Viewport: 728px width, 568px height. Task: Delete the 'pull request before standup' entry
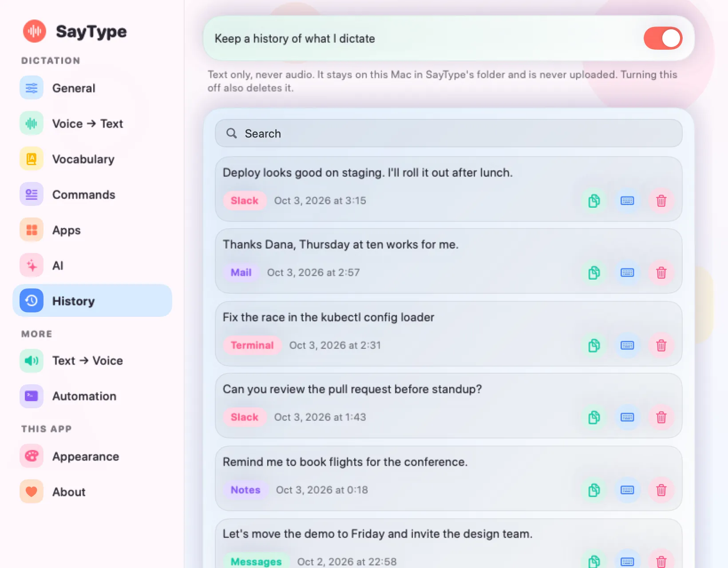point(661,417)
